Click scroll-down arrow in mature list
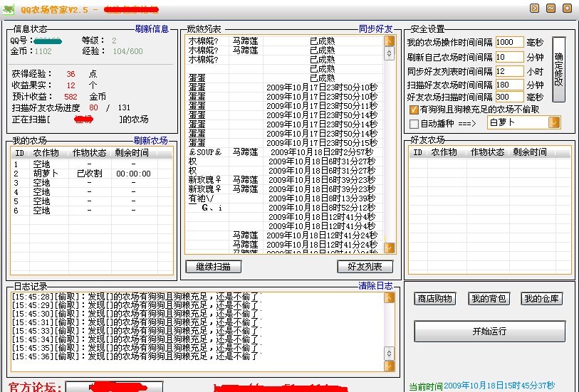The height and width of the screenshot is (392, 579). tap(389, 248)
